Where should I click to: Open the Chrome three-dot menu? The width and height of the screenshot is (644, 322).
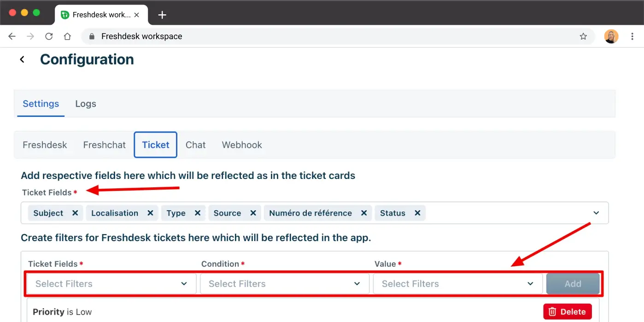[x=632, y=36]
